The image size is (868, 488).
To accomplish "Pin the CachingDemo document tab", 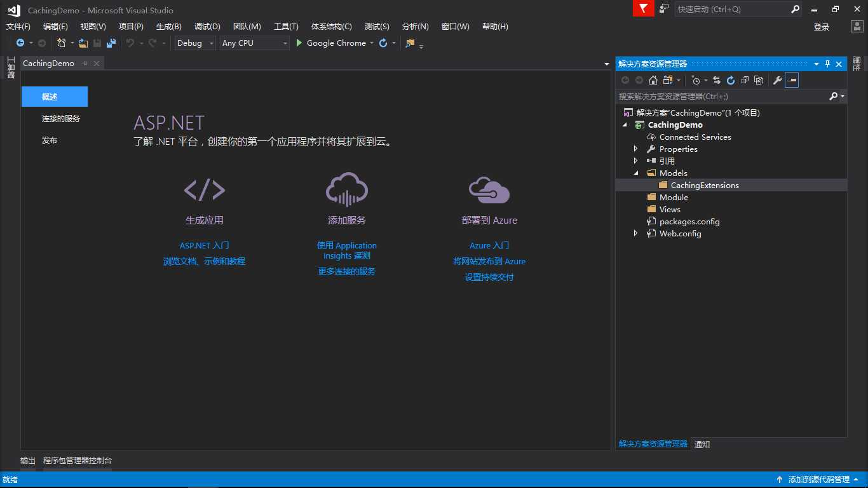I will click(85, 63).
